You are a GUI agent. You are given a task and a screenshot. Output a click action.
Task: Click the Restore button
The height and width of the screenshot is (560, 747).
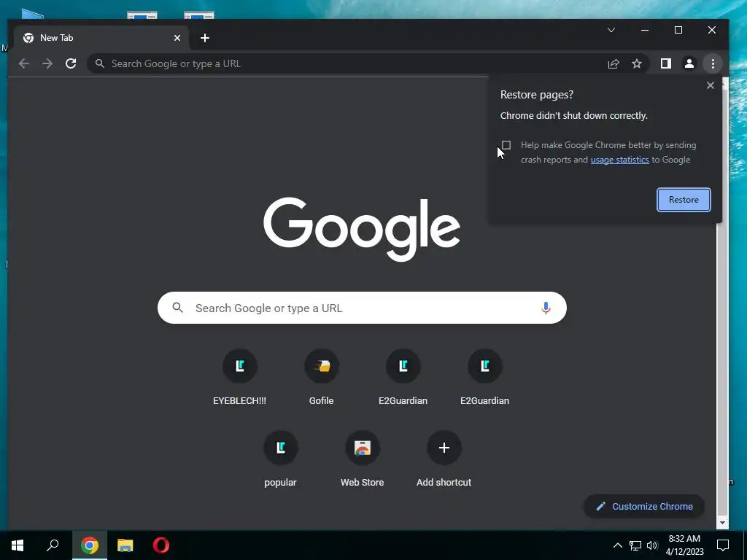tap(684, 200)
